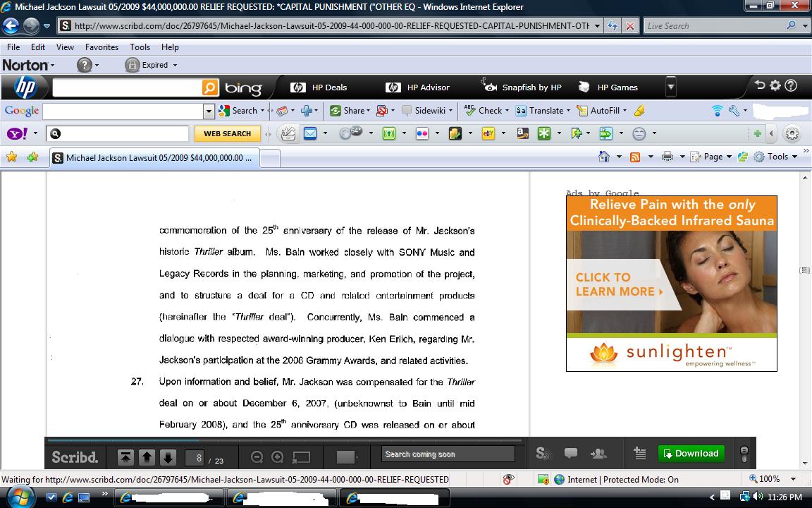Click the Scribd document progress bar
Image resolution: width=812 pixels, height=508 pixels.
pos(285,440)
